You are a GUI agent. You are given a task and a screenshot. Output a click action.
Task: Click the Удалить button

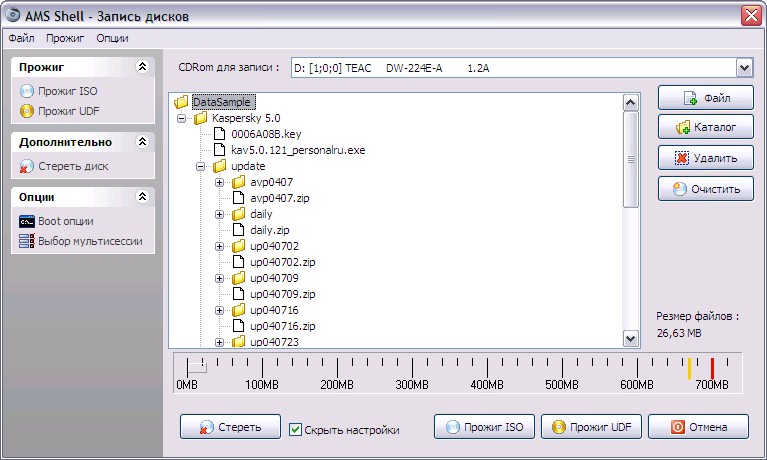[705, 158]
